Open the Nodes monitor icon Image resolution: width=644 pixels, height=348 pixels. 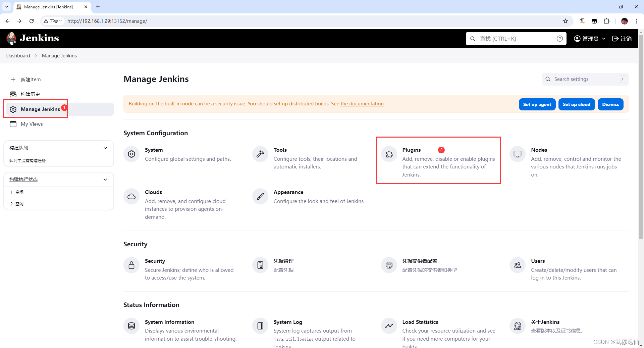tap(518, 154)
